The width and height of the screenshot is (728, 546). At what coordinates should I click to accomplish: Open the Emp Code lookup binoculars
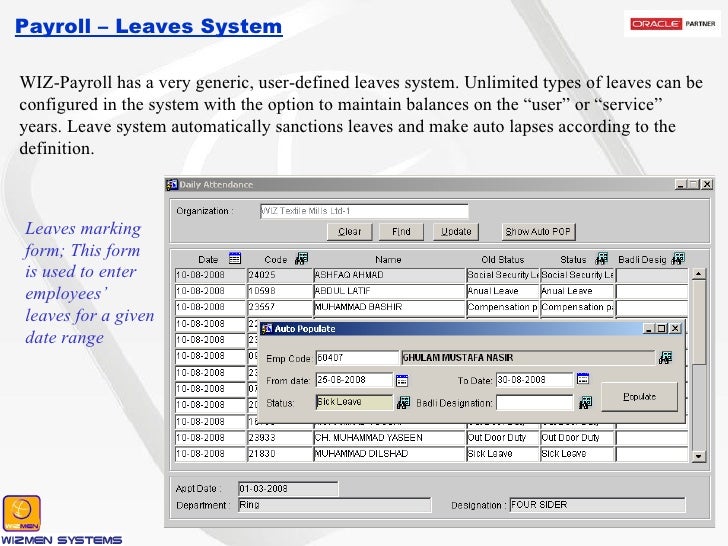pyautogui.click(x=665, y=358)
